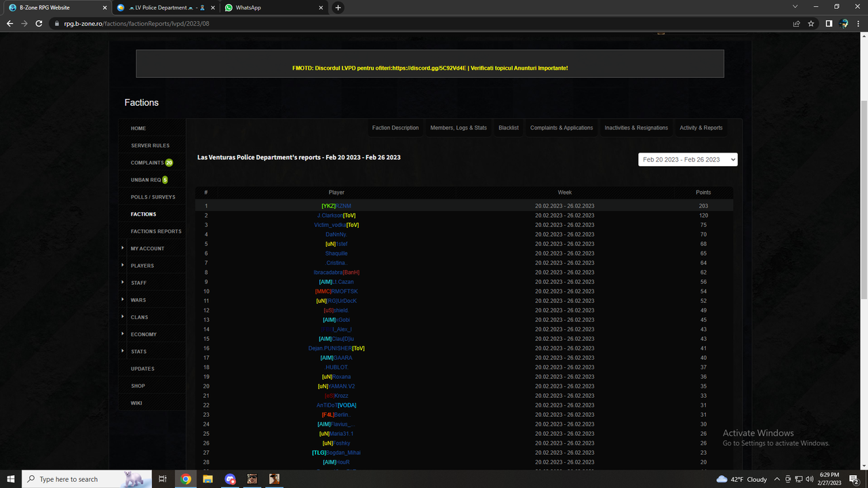Bookmark this page using the star icon
Image resolution: width=868 pixels, height=488 pixels.
[811, 22]
